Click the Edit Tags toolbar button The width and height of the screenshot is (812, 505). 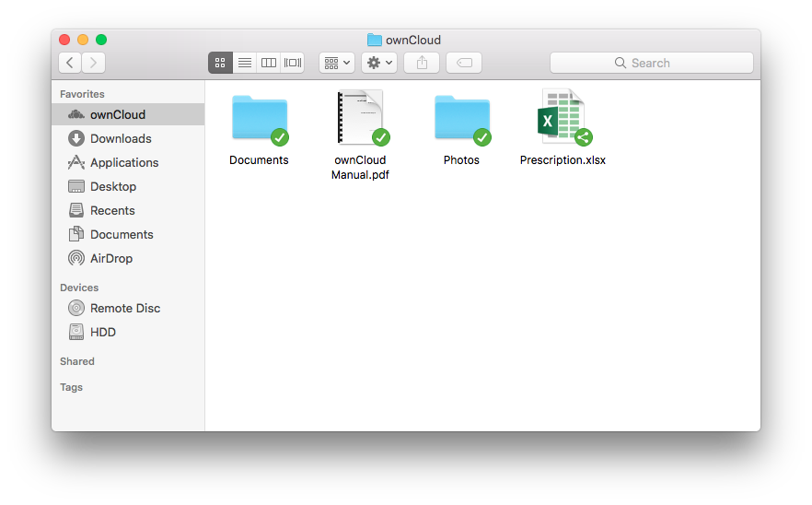coord(464,63)
